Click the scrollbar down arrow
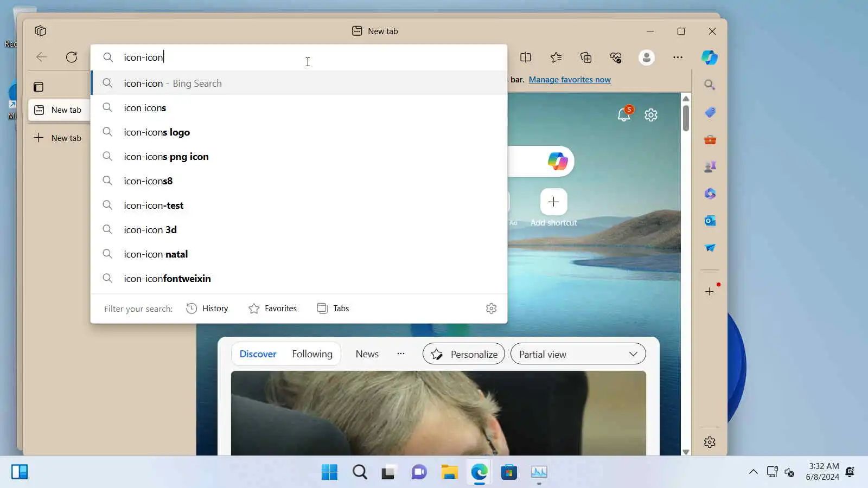Viewport: 868px width, 488px height. point(686,452)
